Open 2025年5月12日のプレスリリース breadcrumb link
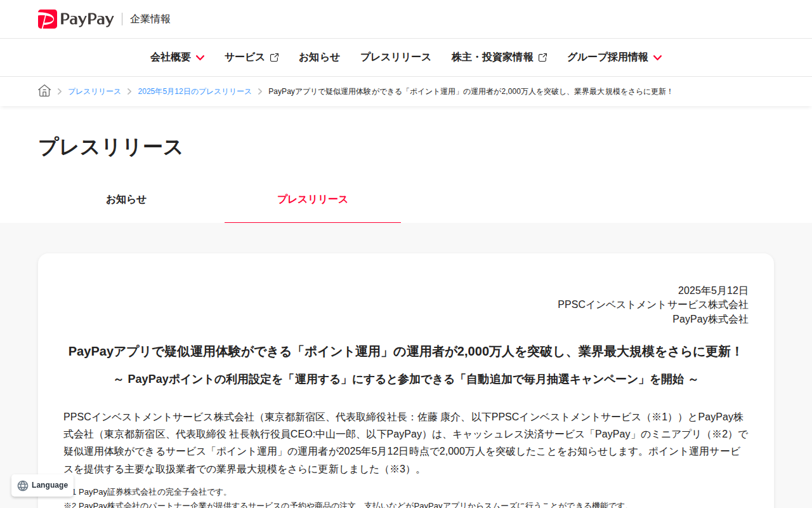This screenshot has width=812, height=508. pyautogui.click(x=195, y=91)
